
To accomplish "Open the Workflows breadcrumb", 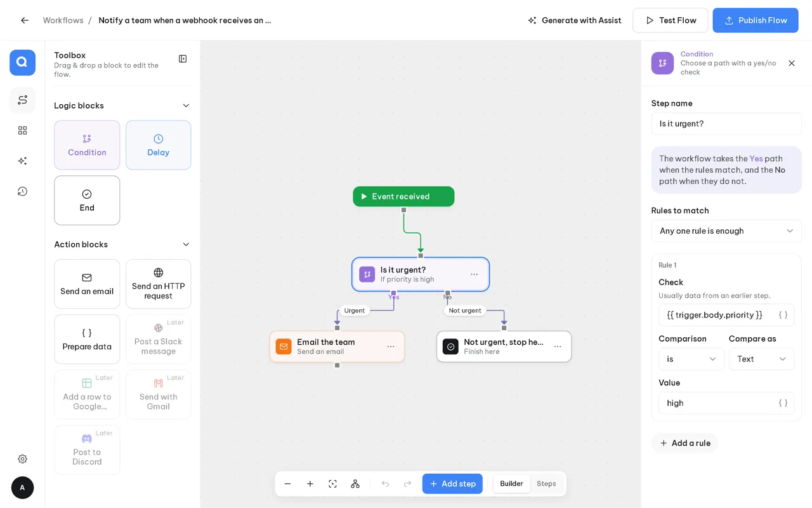I will pyautogui.click(x=63, y=20).
